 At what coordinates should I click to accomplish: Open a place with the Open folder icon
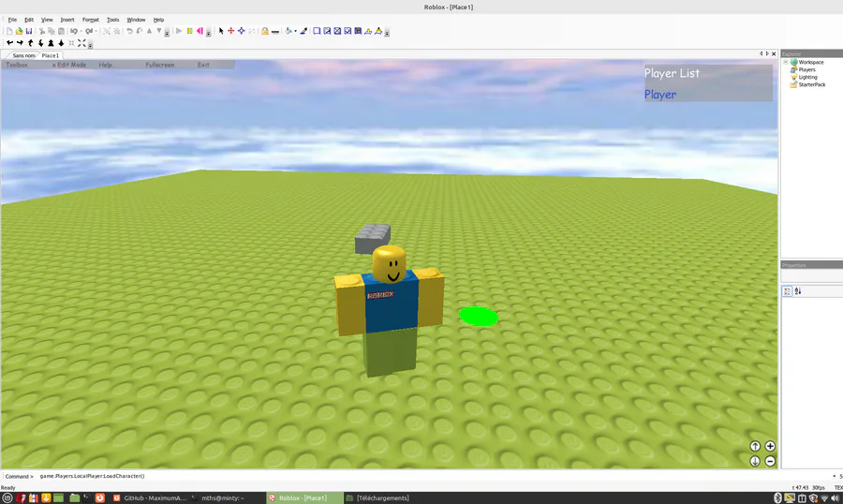(20, 31)
